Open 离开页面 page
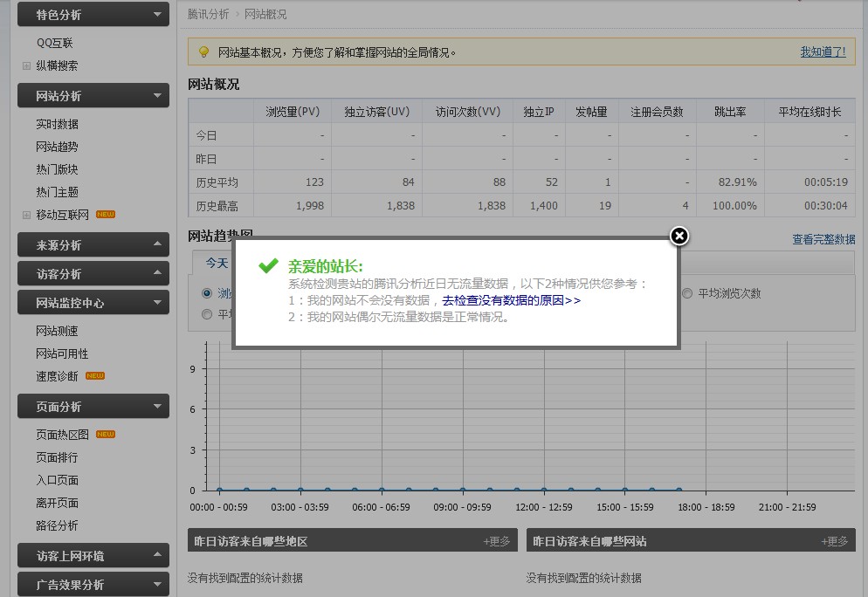This screenshot has width=868, height=597. 57,503
